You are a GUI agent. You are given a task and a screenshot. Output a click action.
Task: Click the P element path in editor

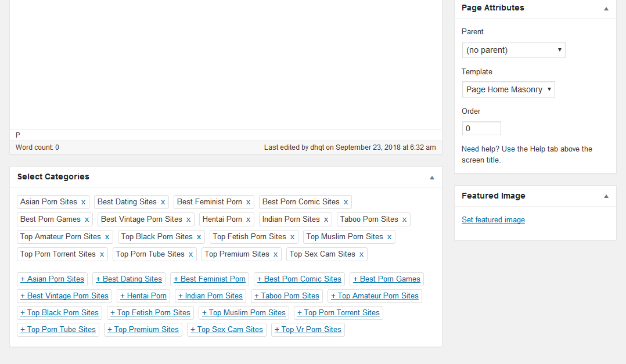coord(18,135)
